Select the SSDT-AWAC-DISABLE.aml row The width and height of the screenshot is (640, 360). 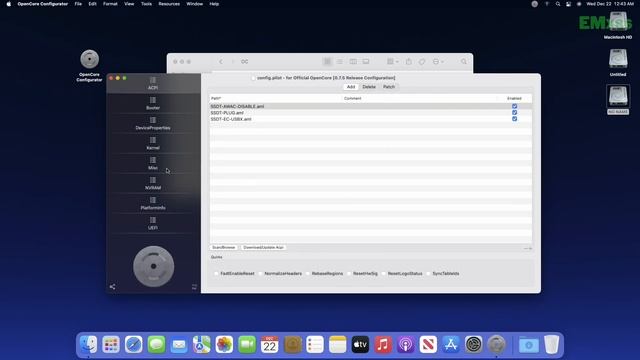coord(371,106)
